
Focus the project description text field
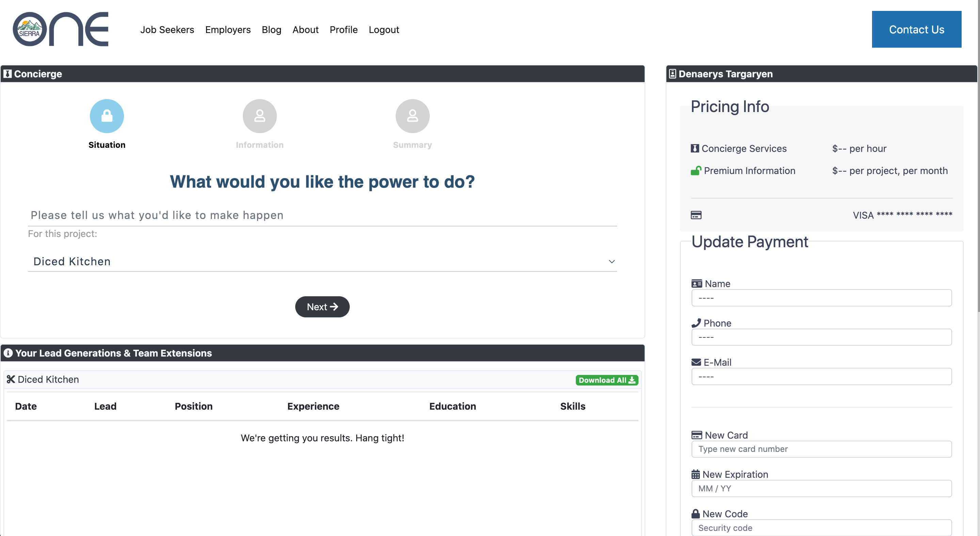tap(322, 215)
